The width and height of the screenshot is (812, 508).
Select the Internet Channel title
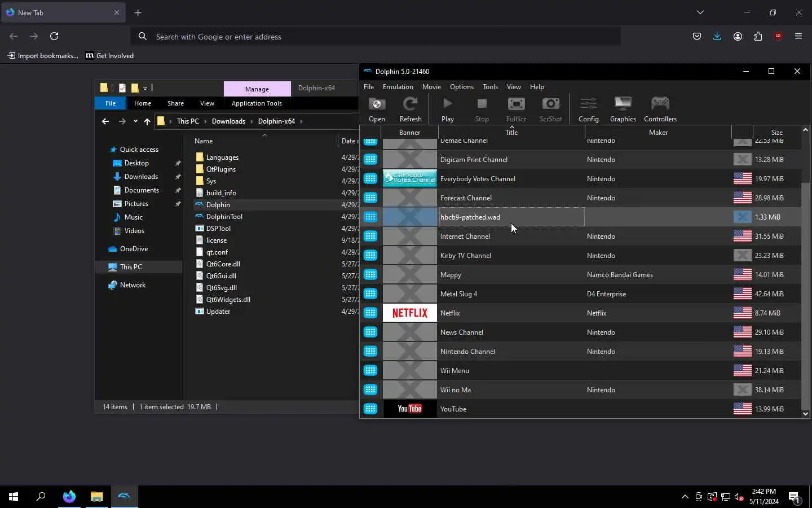(465, 236)
